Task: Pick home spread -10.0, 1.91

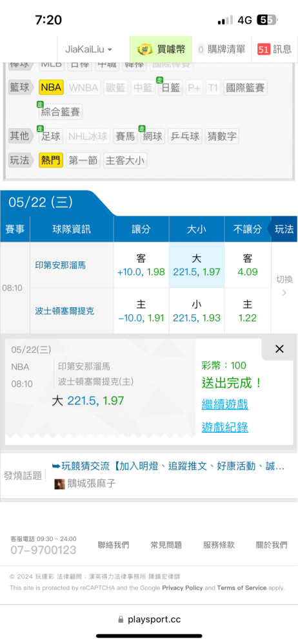Action: pyautogui.click(x=141, y=311)
